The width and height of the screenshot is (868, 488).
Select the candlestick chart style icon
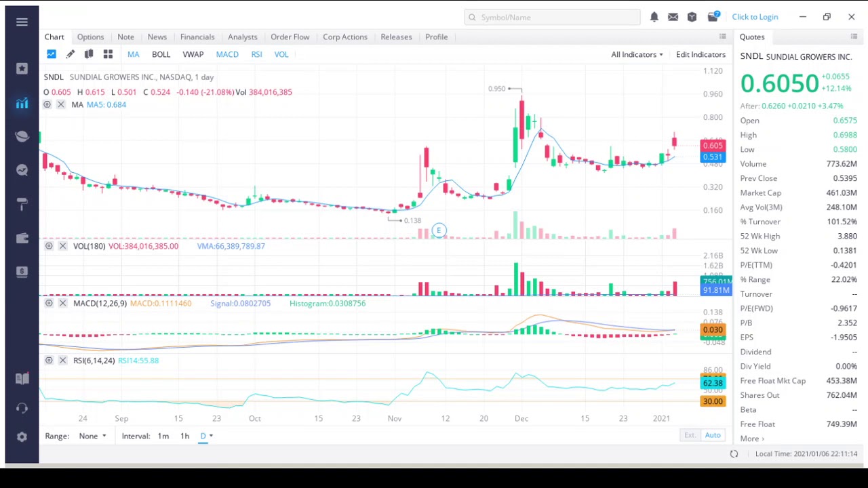point(89,54)
